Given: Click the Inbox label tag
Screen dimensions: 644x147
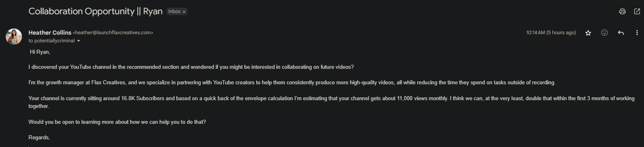Looking at the screenshot, I should point(174,11).
